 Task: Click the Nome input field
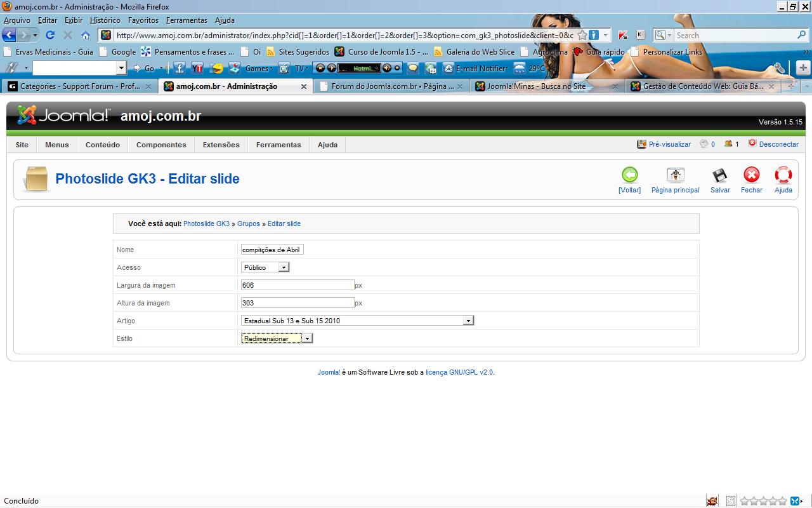(x=272, y=250)
